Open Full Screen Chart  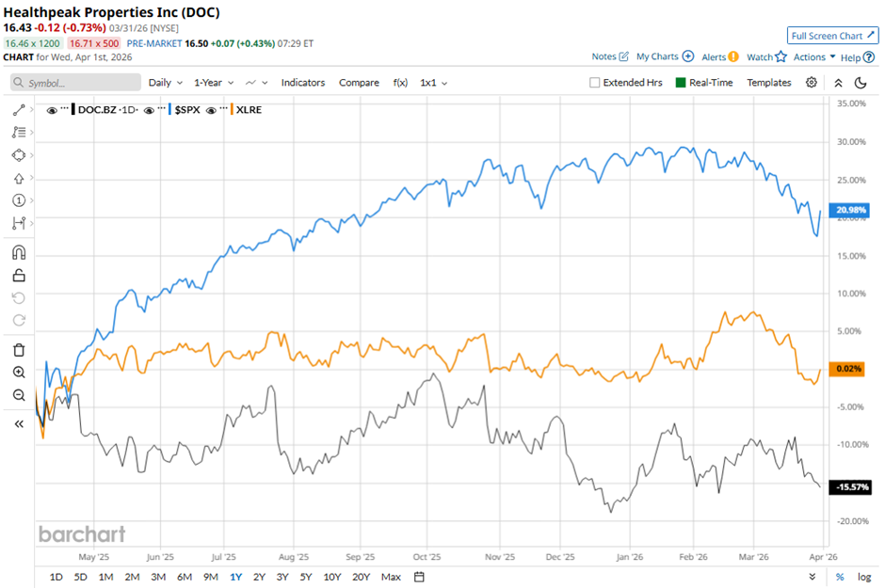pos(832,36)
